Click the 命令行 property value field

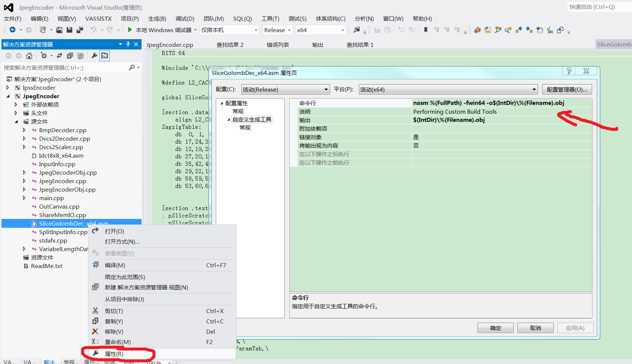(502, 103)
